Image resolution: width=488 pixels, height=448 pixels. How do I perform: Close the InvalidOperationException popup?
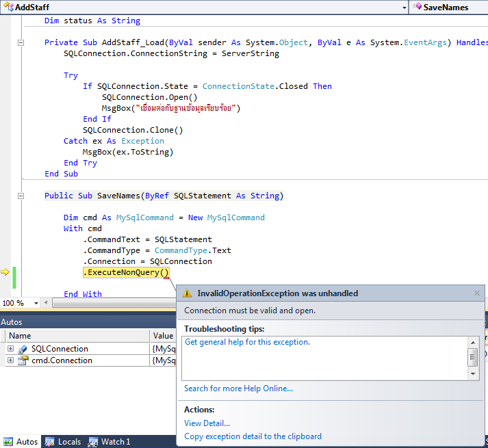[477, 293]
